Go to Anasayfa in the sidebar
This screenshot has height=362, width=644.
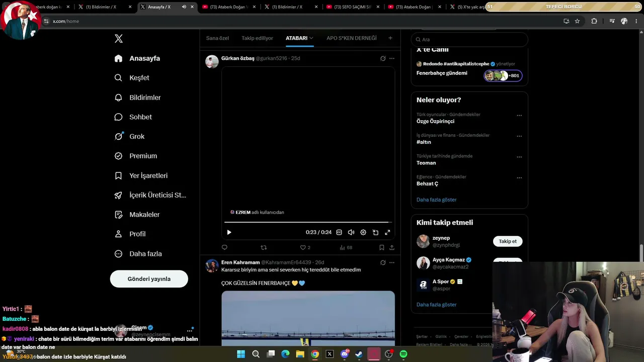click(x=137, y=58)
